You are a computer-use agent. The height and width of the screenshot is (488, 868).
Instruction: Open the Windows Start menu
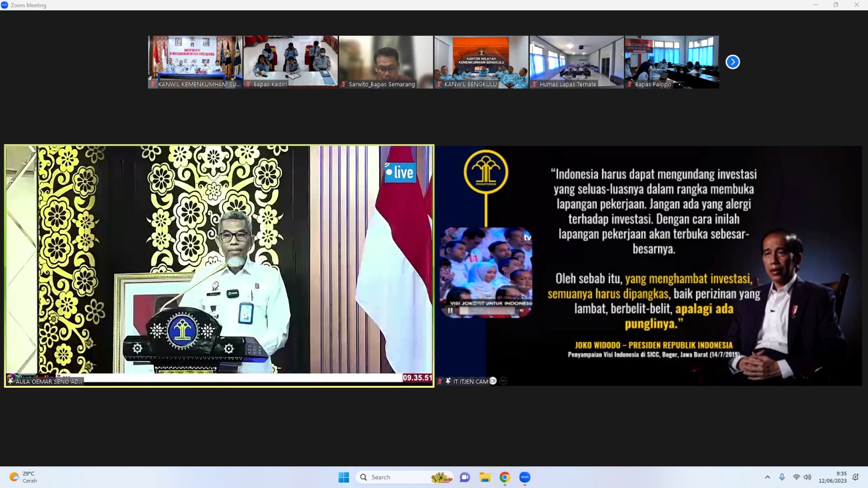tap(343, 477)
